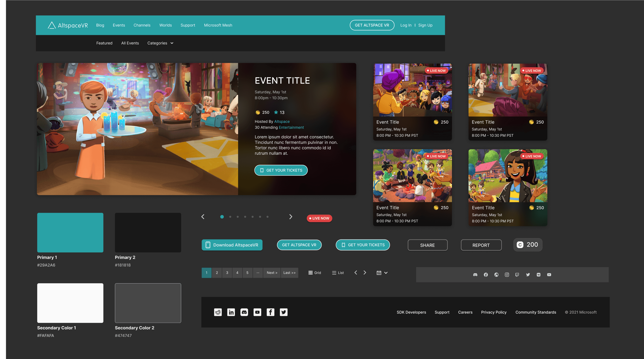The width and height of the screenshot is (644, 359).
Task: Click the Twitch icon in gray social bar
Action: pos(517,274)
